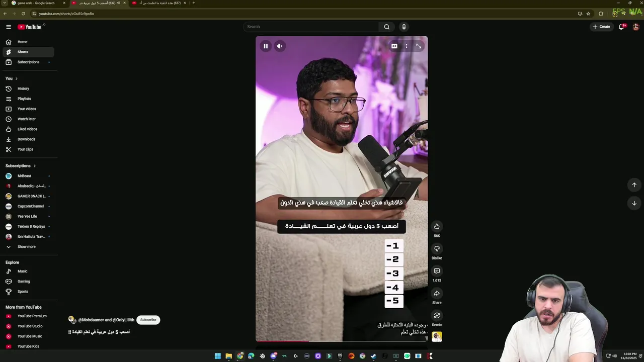Open History from the sidebar

tap(28, 88)
